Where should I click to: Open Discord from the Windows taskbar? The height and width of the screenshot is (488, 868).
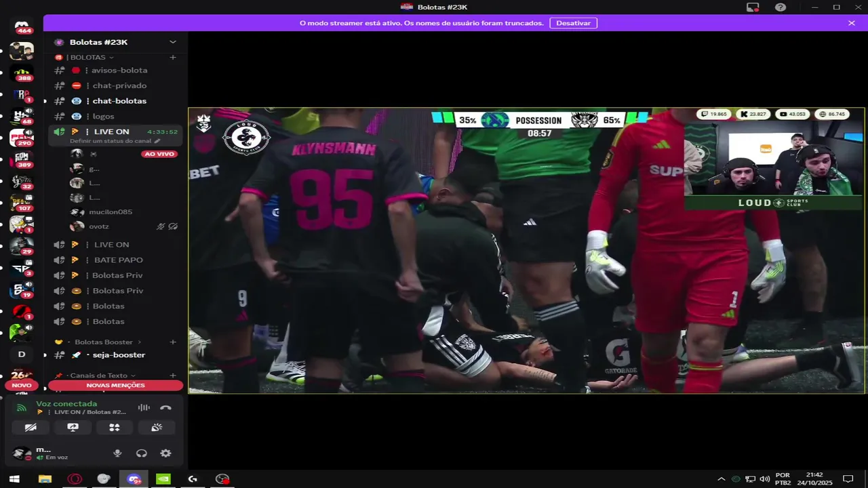tap(134, 479)
